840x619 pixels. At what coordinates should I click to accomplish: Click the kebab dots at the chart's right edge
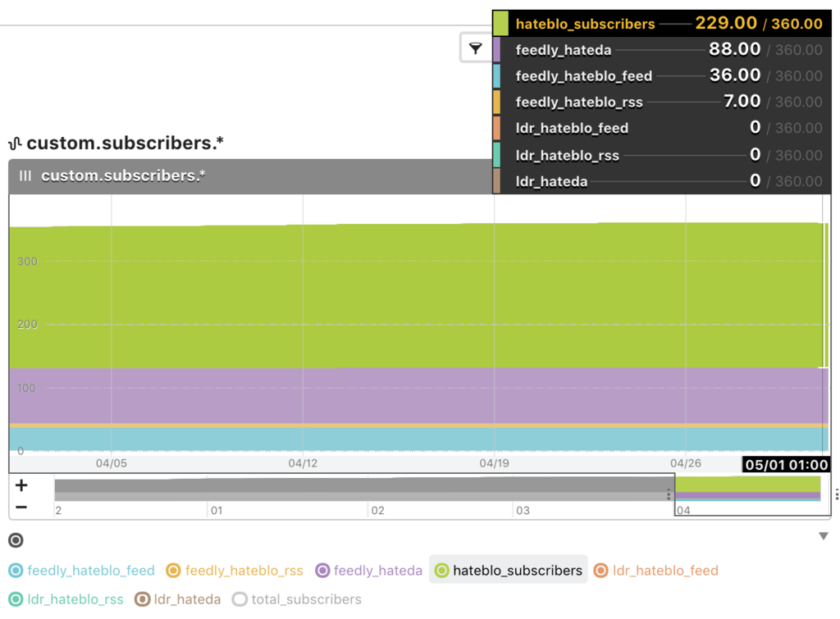pos(836,494)
